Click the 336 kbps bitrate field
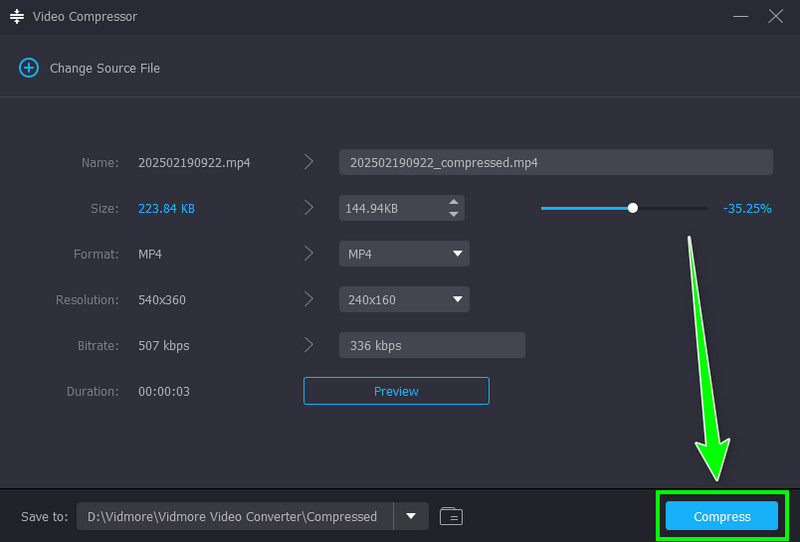This screenshot has height=542, width=800. pos(432,346)
